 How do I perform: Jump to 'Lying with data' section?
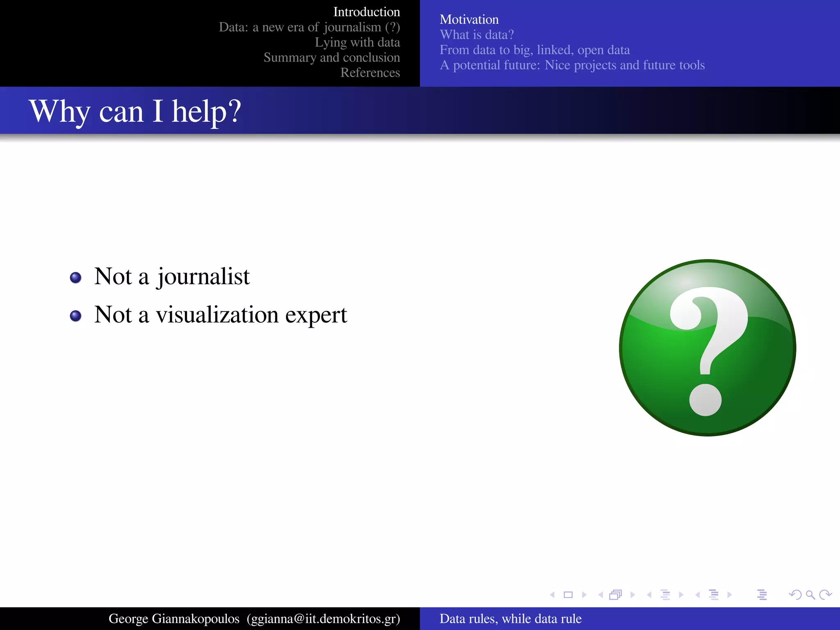[357, 42]
